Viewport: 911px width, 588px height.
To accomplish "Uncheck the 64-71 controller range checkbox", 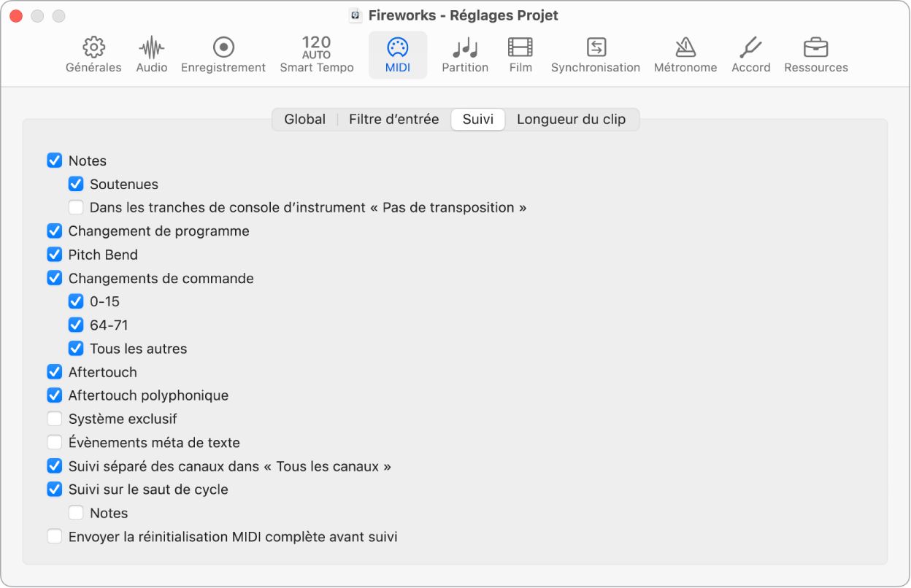I will (x=76, y=325).
